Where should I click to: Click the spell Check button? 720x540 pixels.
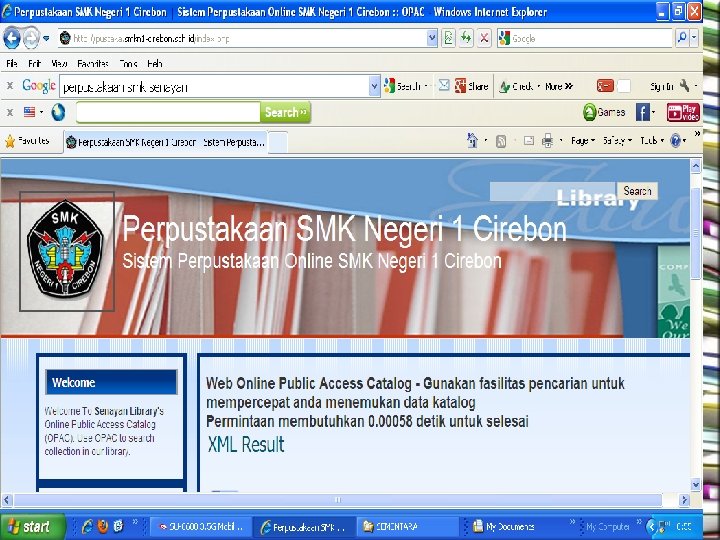click(516, 86)
